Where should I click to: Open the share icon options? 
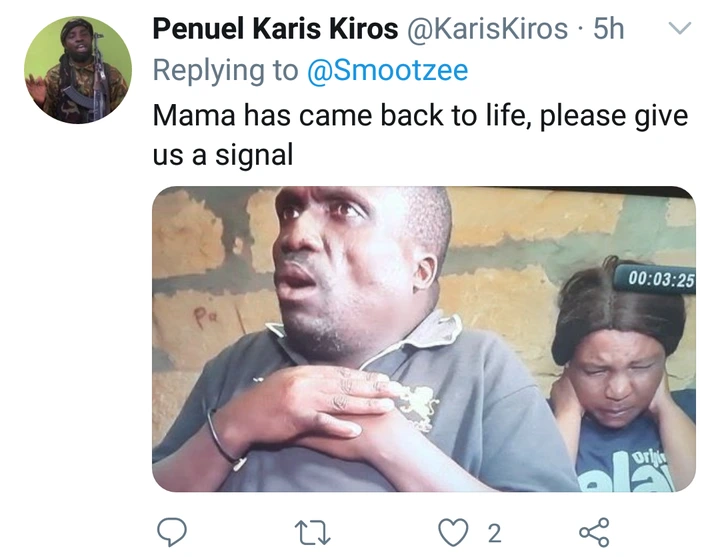tap(594, 532)
